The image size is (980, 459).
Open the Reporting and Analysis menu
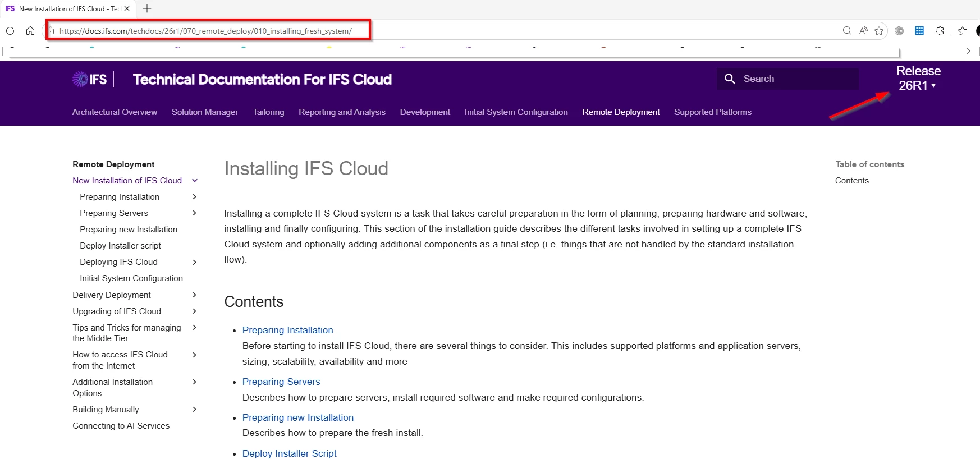(342, 112)
